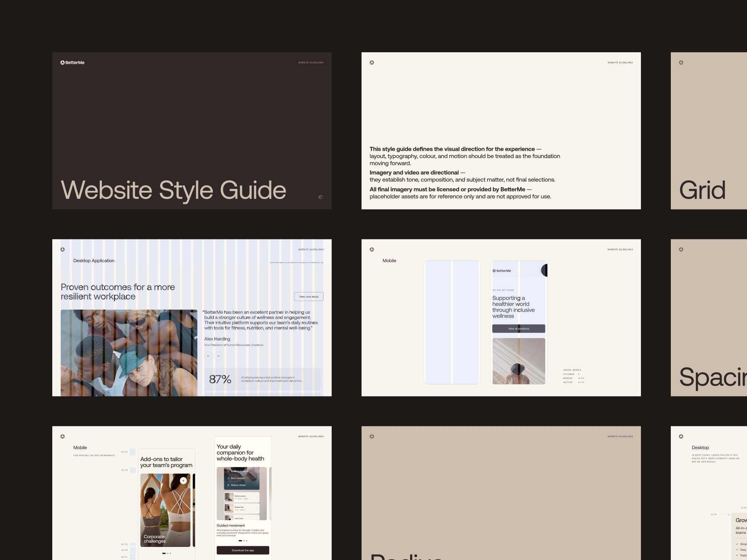Click the woman photo in the mobile mockup
Viewport: 747px width, 560px height.
click(x=518, y=361)
